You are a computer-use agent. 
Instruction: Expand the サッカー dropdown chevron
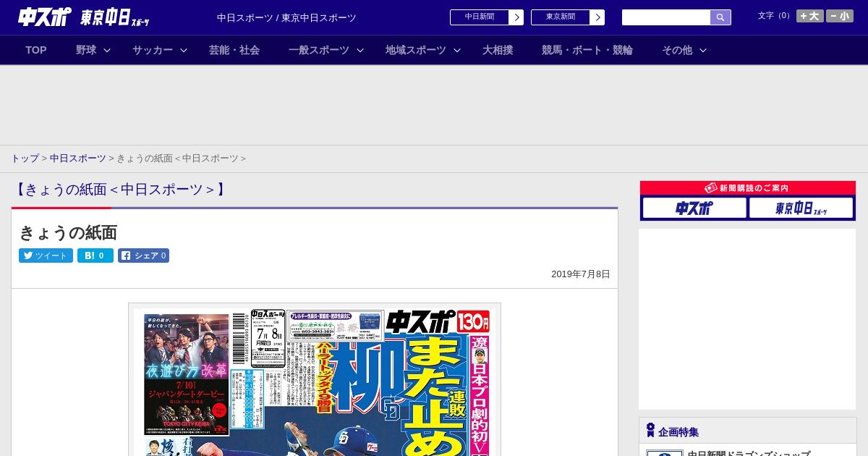tap(184, 50)
